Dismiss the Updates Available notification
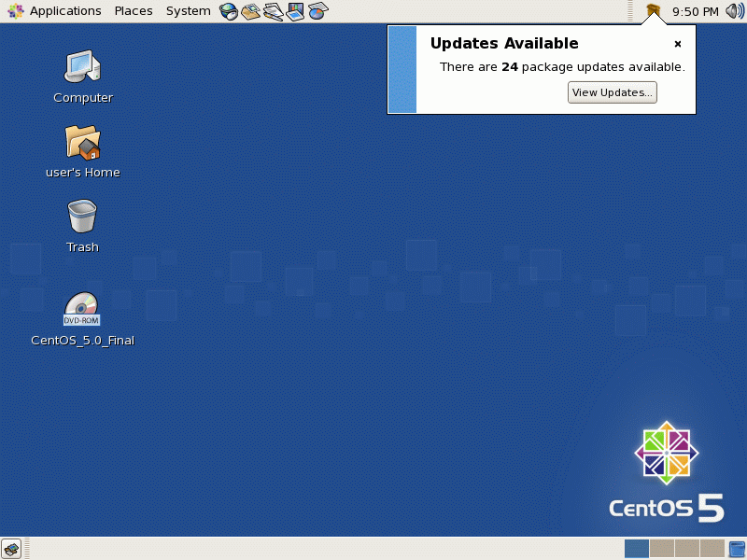Viewport: 747px width, 560px height. point(678,44)
